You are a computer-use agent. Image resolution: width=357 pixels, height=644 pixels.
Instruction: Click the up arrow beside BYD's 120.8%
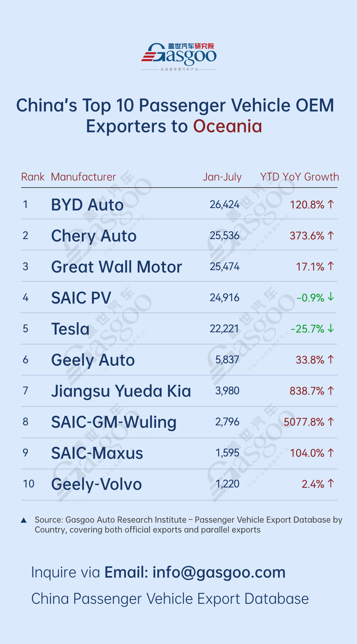tap(331, 204)
